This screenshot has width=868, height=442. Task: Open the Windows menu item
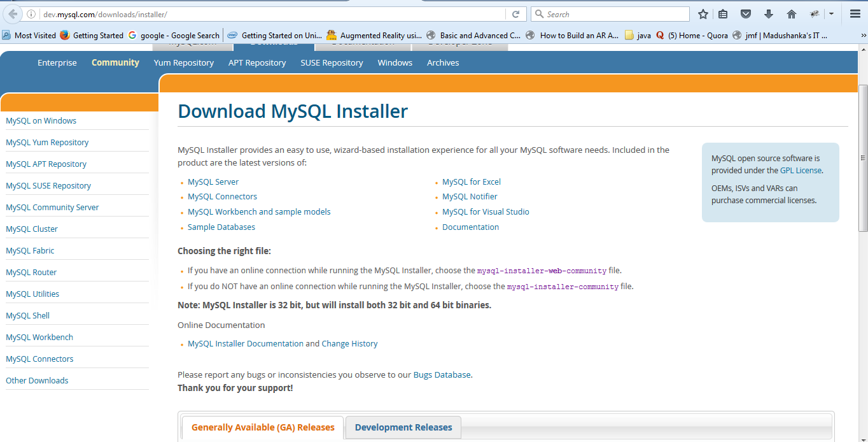395,62
